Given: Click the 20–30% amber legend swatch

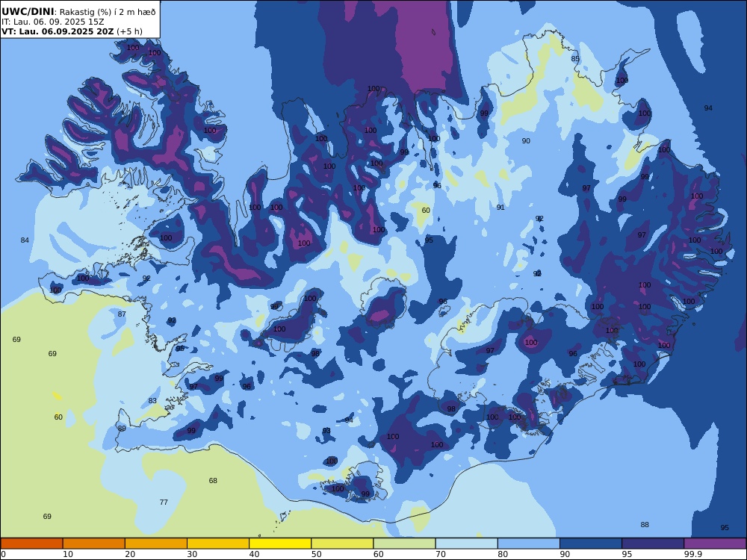Looking at the screenshot, I should 156,544.
